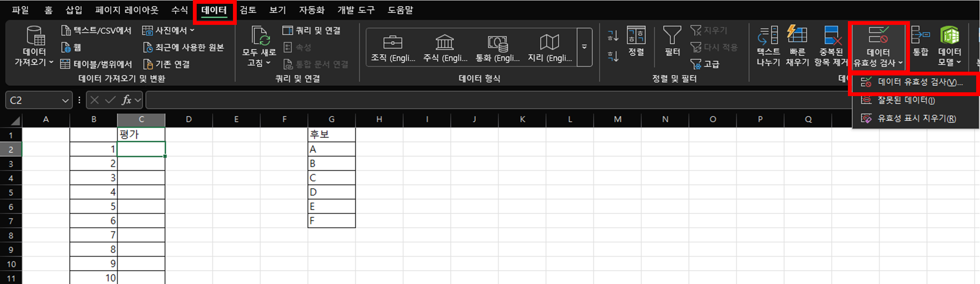980x284 pixels.
Task: Click the cell containing 평가
Action: pos(141,135)
